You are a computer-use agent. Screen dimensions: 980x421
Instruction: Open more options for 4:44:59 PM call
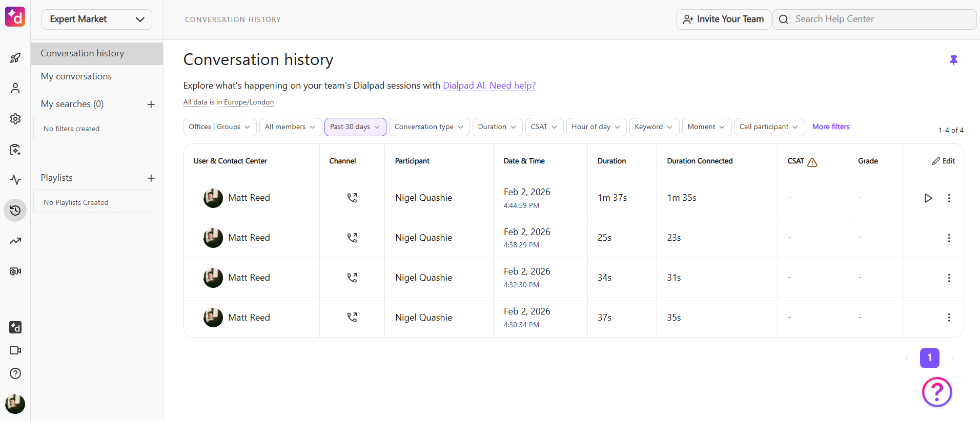tap(949, 198)
